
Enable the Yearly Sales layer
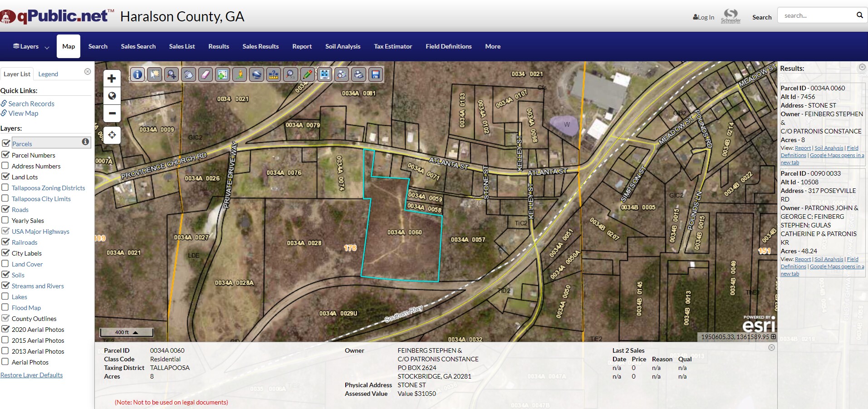click(5, 220)
